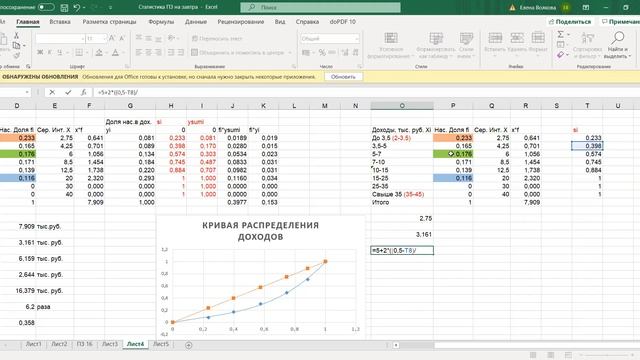Select column O header
The height and width of the screenshot is (360, 640).
click(x=402, y=106)
